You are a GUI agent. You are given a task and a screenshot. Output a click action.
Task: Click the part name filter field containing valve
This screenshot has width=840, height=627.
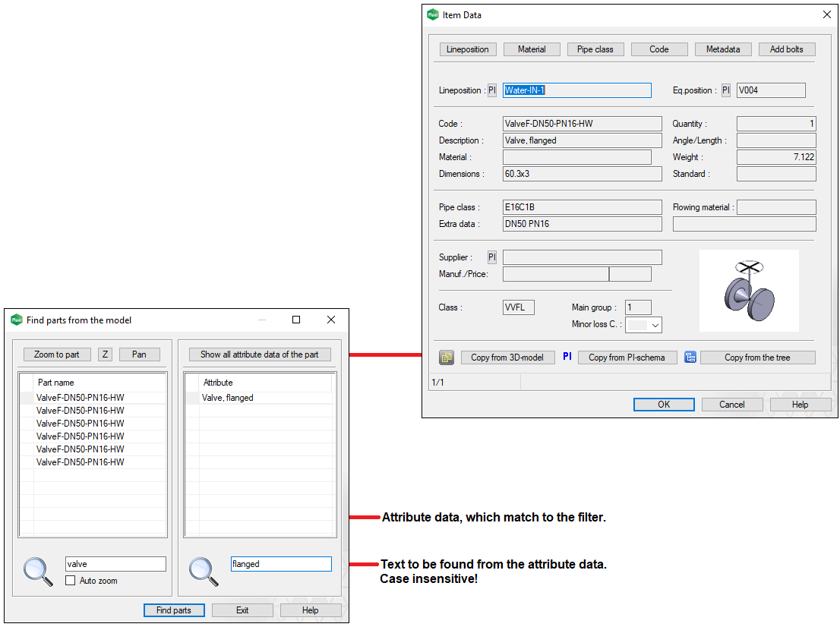pos(115,564)
